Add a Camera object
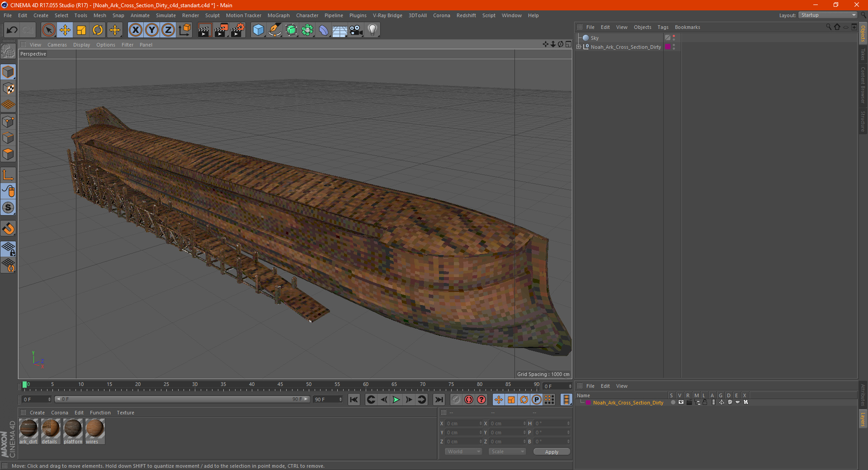This screenshot has width=868, height=470. pos(356,30)
